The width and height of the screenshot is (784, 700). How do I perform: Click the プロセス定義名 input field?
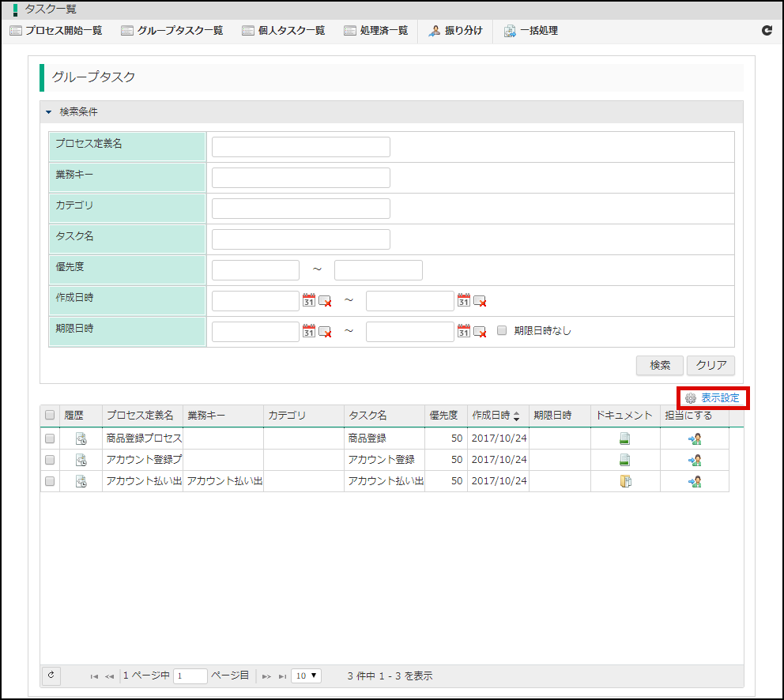tap(300, 147)
